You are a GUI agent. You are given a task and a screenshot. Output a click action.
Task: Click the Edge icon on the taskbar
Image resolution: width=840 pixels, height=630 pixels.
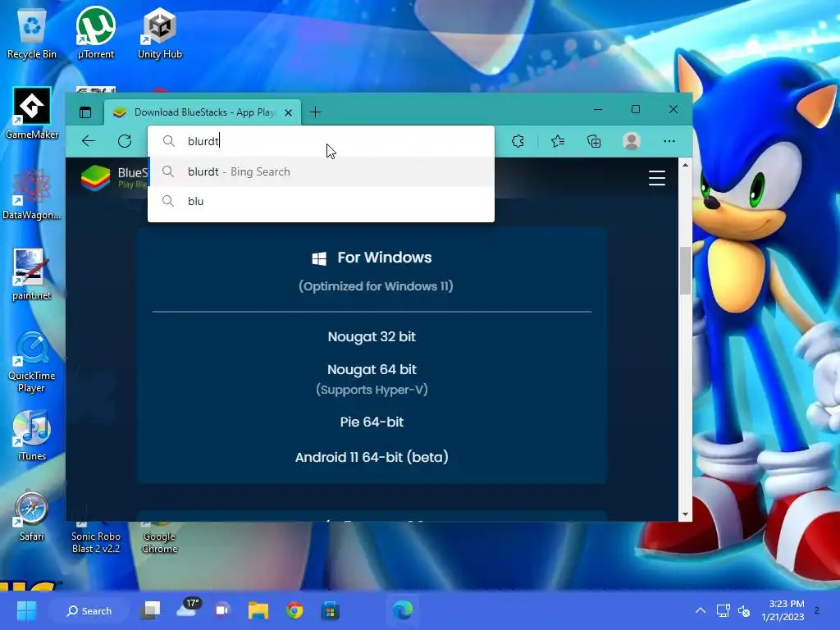[x=402, y=610]
